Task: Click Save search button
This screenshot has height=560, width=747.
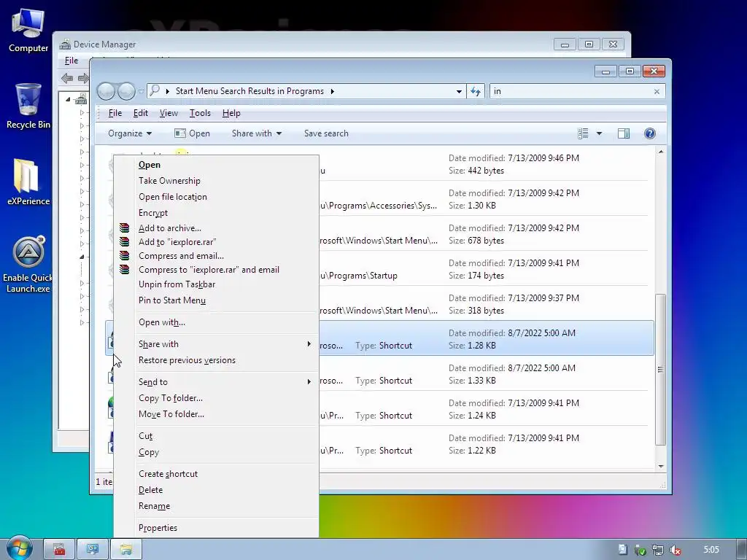Action: [326, 133]
